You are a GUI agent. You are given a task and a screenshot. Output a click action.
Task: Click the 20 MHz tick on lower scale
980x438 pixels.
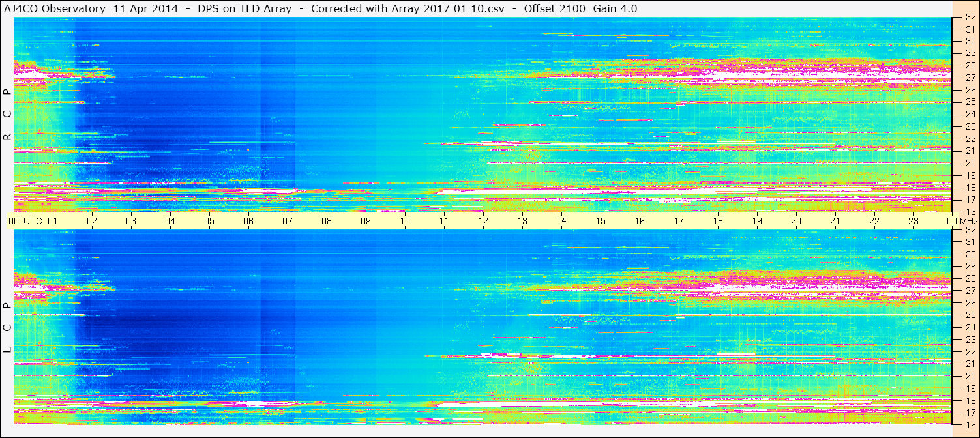[x=970, y=376]
